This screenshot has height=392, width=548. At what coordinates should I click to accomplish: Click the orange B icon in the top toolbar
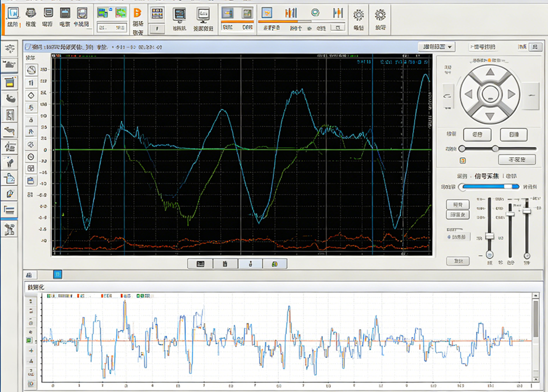point(138,12)
